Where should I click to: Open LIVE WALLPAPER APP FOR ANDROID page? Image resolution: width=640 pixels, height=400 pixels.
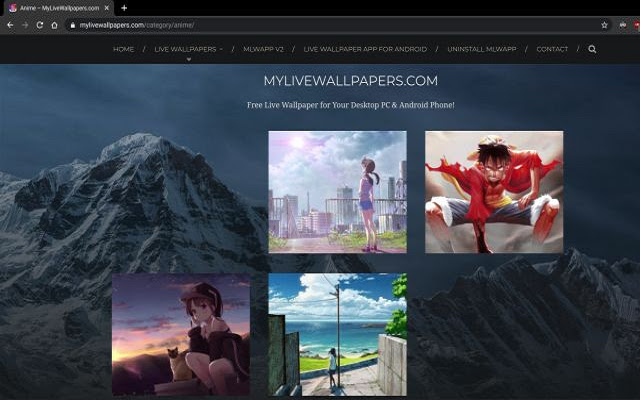[365, 49]
